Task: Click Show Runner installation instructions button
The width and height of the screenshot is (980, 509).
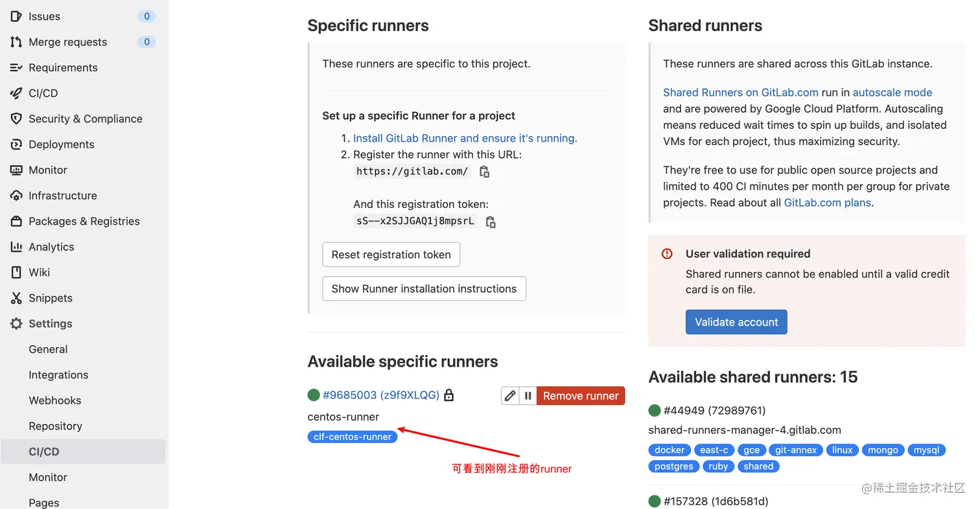Action: click(424, 289)
